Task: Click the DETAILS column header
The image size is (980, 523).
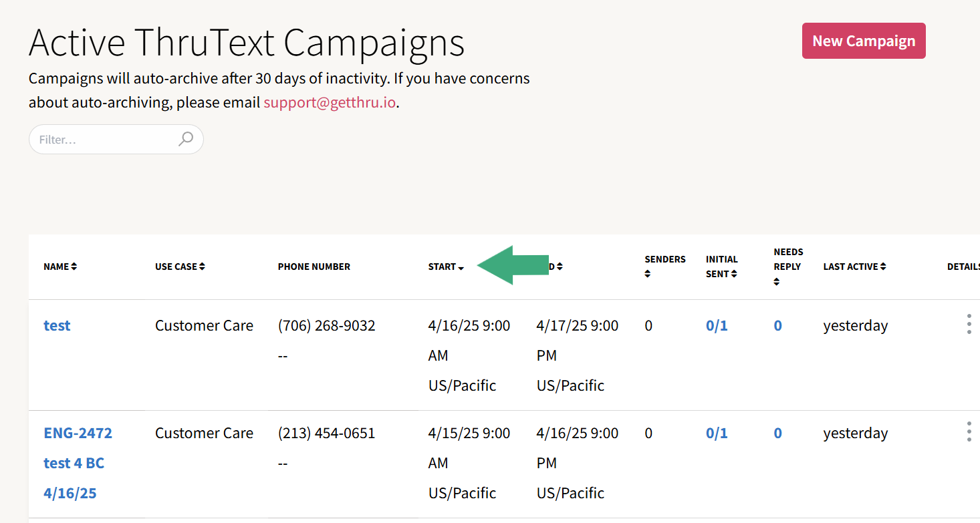Action: point(963,267)
